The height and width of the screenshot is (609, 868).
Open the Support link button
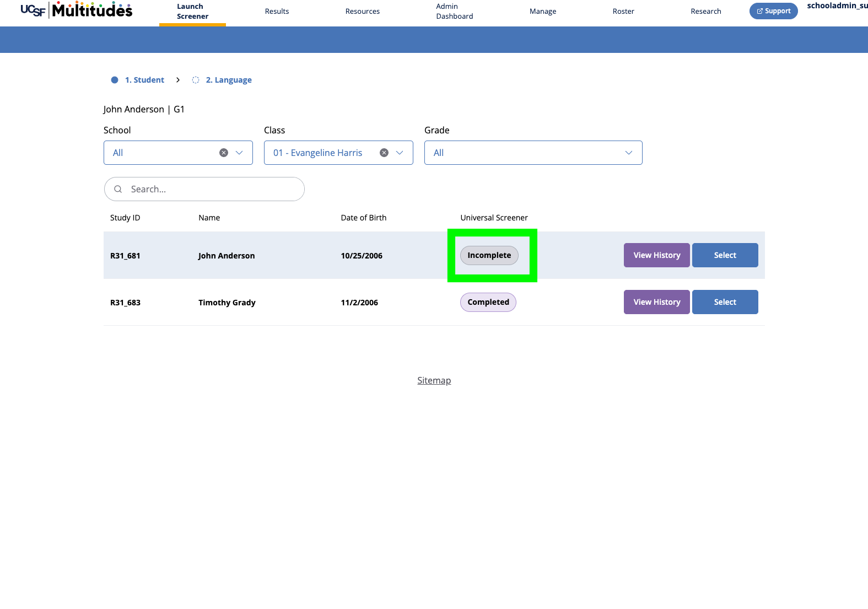pyautogui.click(x=773, y=11)
